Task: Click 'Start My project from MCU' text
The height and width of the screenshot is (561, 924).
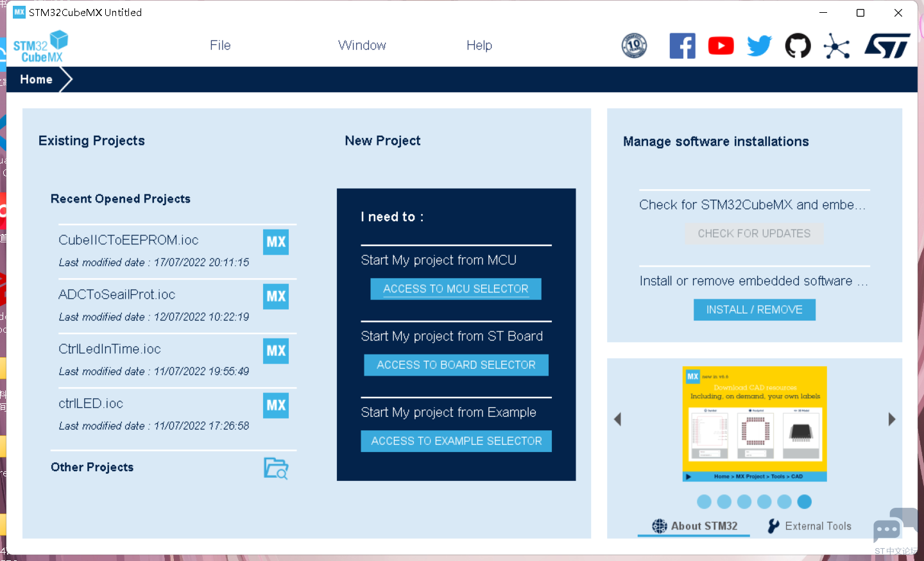Action: click(x=439, y=260)
